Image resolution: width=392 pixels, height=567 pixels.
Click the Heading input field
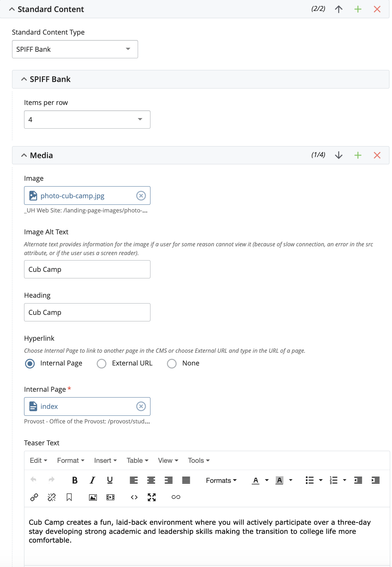87,312
